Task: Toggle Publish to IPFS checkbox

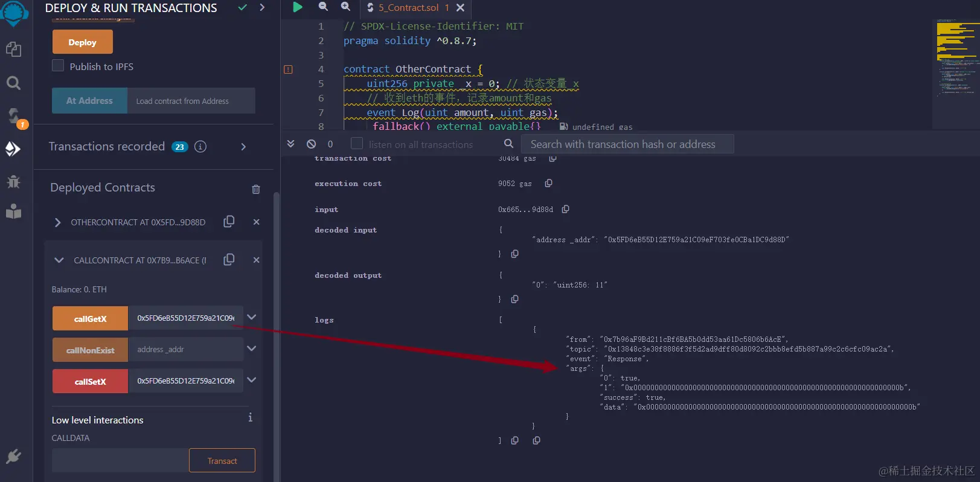Action: point(58,66)
